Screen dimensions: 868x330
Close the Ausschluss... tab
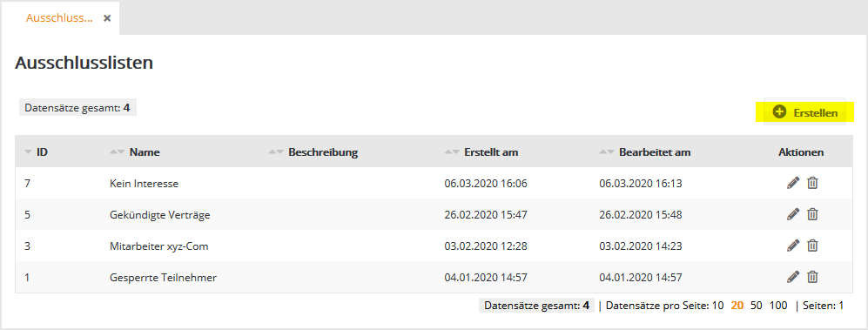coord(107,18)
